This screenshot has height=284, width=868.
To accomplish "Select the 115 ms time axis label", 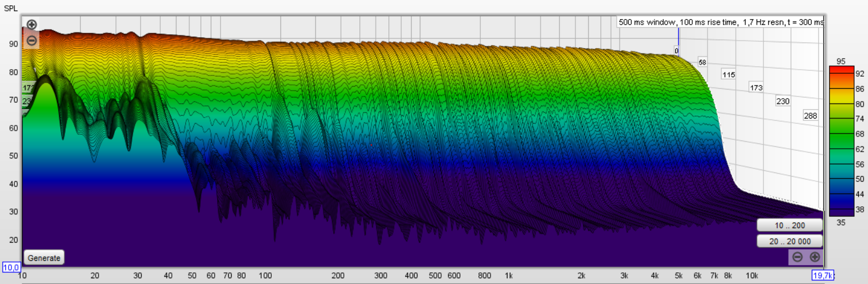I will click(728, 74).
